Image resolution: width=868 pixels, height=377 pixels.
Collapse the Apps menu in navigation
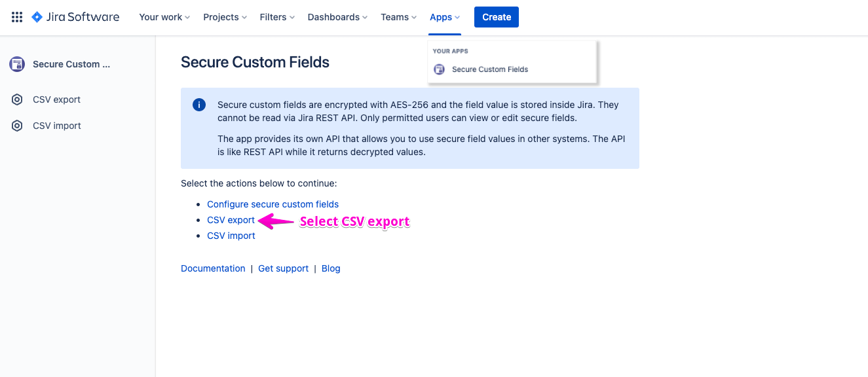tap(445, 17)
